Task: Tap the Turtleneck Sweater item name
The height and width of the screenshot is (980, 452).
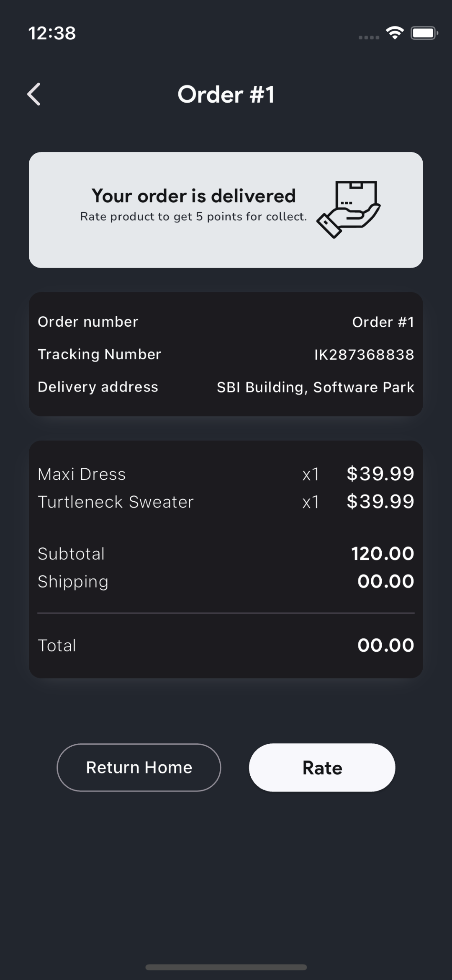Action: pos(116,502)
